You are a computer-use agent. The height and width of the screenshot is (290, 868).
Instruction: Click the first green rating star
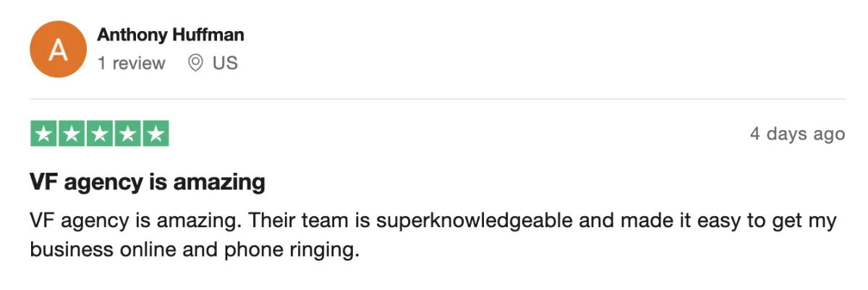43,134
